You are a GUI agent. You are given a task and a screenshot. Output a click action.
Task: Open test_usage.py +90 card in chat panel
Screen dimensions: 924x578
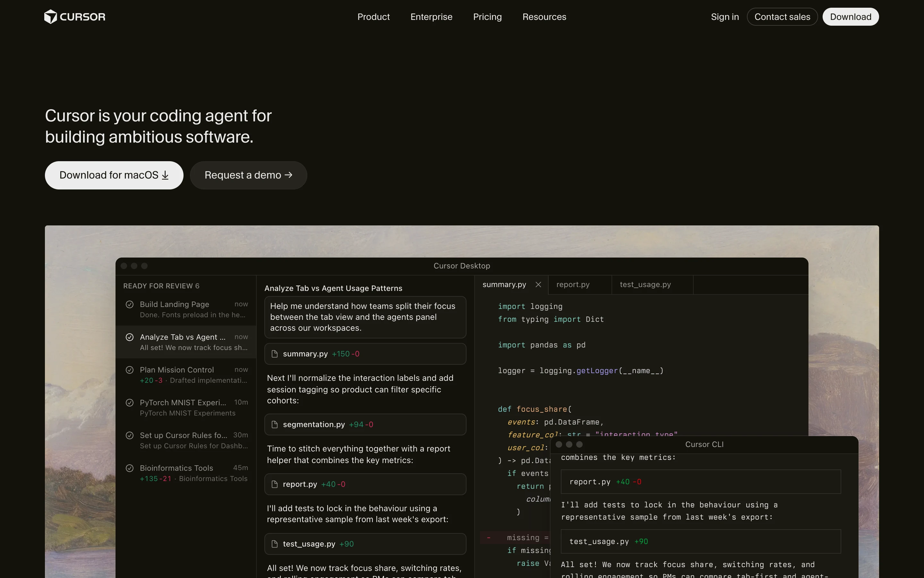365,544
